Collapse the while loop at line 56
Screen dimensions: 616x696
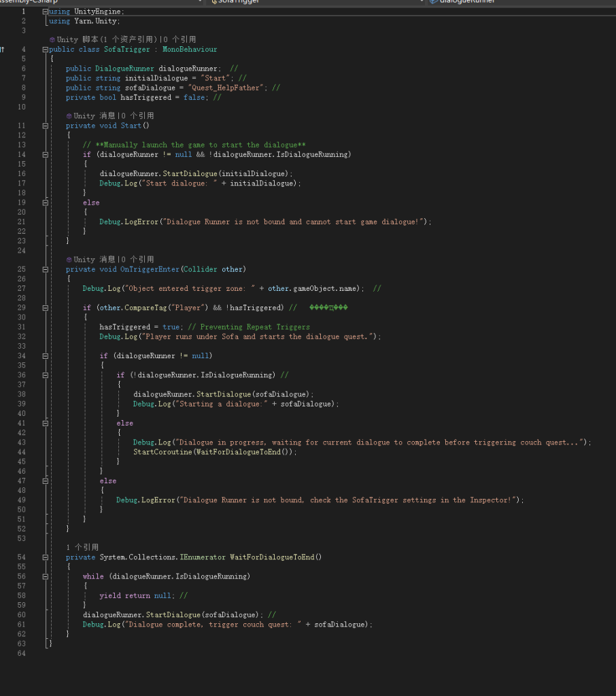[x=46, y=576]
